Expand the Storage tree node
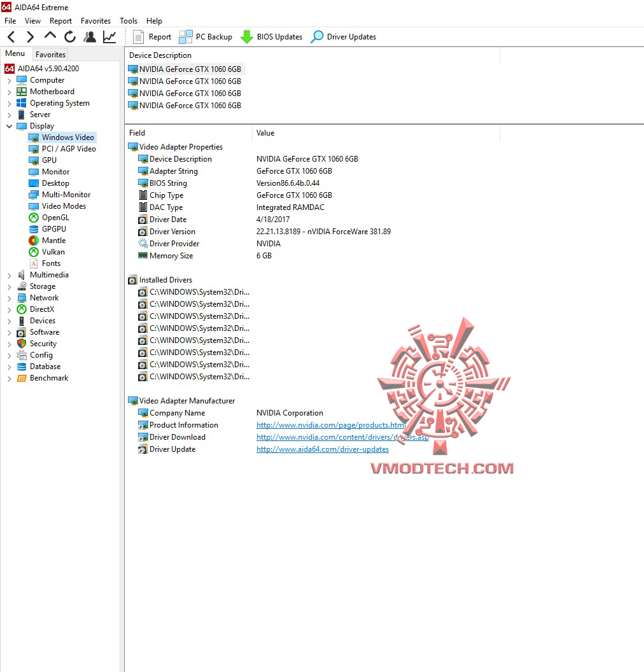Viewport: 644px width, 672px height. [9, 287]
